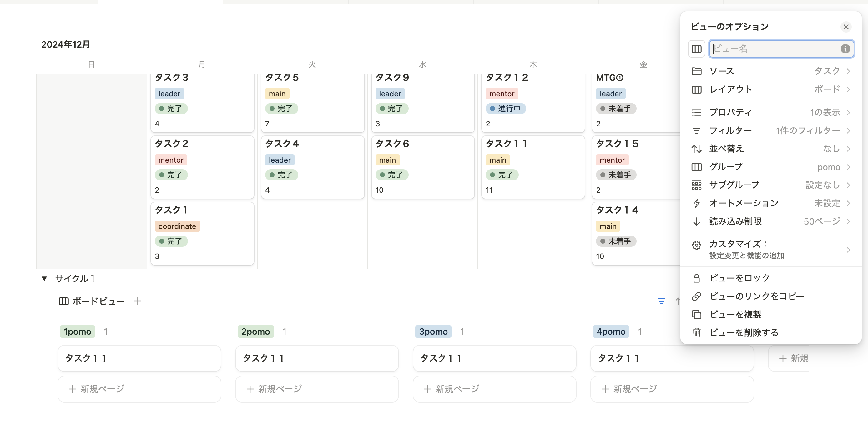Open the グループ pomo dropdown
The height and width of the screenshot is (441, 868).
830,167
